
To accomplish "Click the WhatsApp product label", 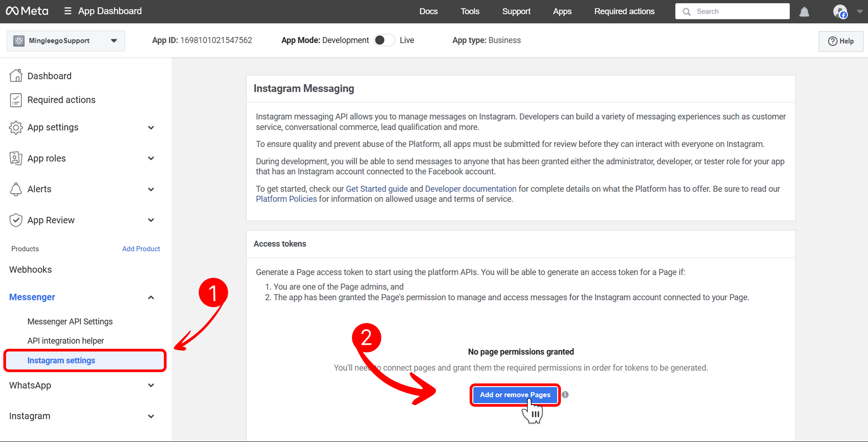I will click(x=30, y=385).
